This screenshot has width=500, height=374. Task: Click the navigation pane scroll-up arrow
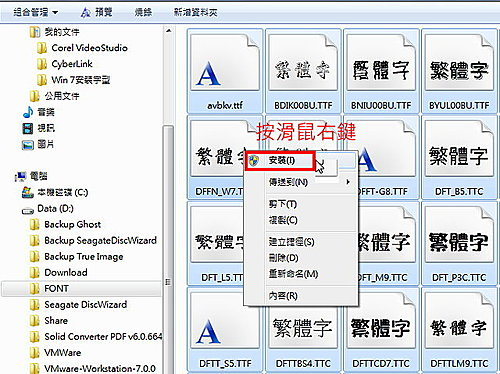(169, 31)
